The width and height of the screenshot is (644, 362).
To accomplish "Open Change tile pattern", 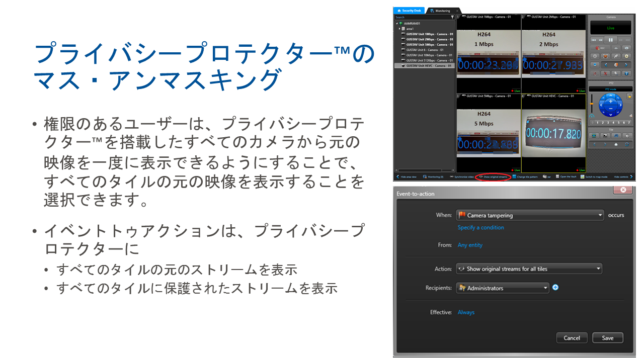I will [x=526, y=177].
